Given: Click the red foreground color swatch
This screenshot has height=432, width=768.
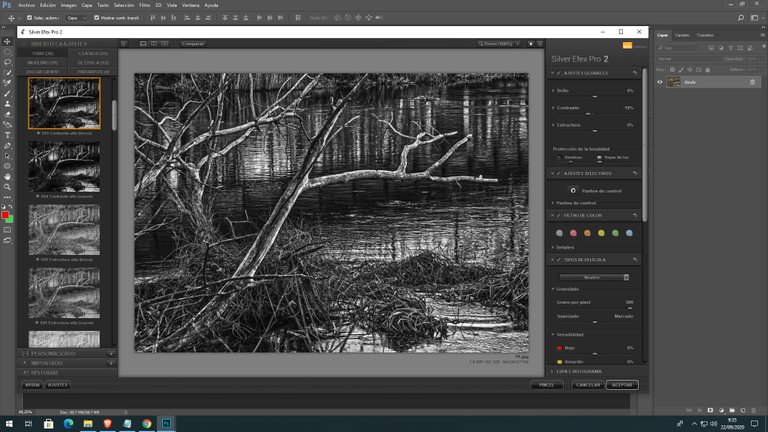Looking at the screenshot, I should click(x=5, y=215).
